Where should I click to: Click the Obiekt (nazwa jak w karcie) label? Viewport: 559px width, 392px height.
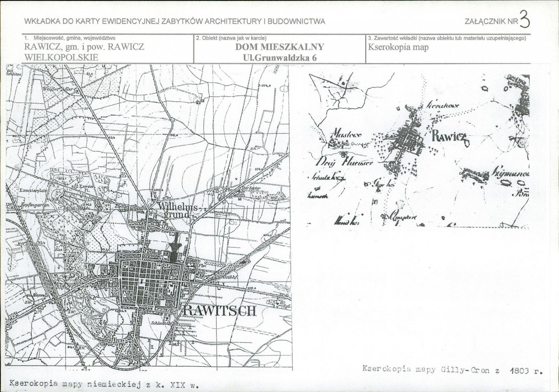(232, 38)
